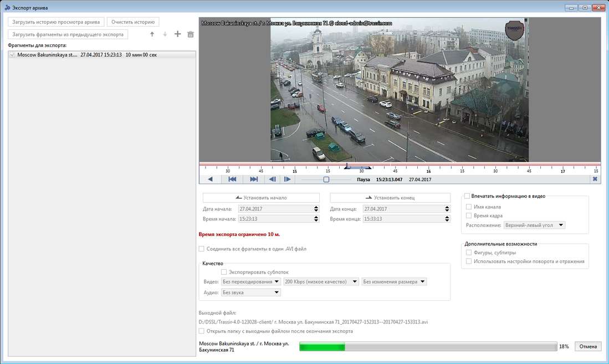Open the 'Без изменения размера' size dropdown
The width and height of the screenshot is (609, 364).
[394, 282]
